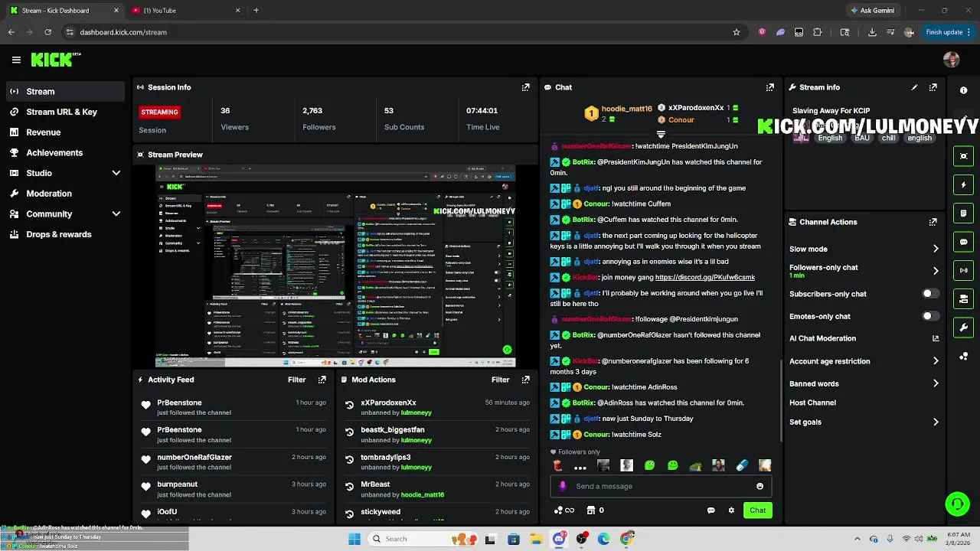Open the profile avatar menu
The image size is (980, 551).
pyautogui.click(x=952, y=60)
